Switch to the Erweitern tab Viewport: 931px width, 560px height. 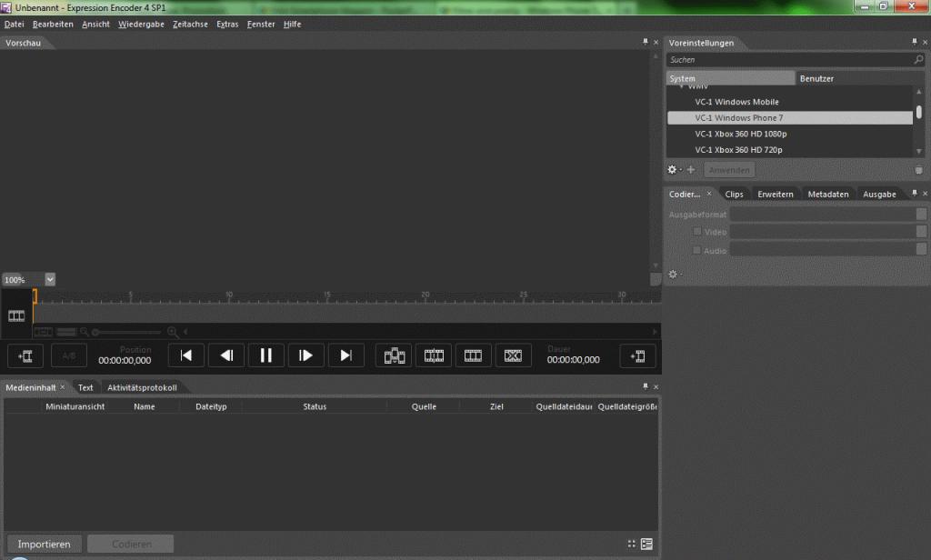tap(776, 195)
